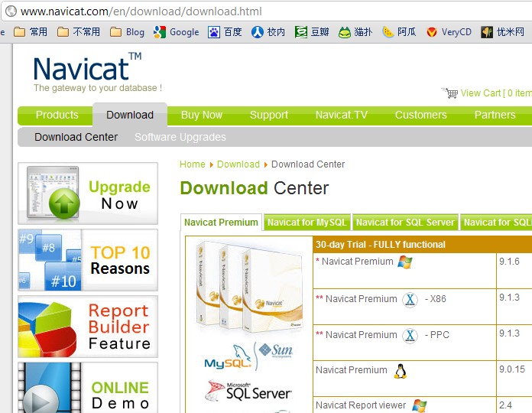Open the 常用 bookmarks folder
532x413 pixels.
point(31,32)
